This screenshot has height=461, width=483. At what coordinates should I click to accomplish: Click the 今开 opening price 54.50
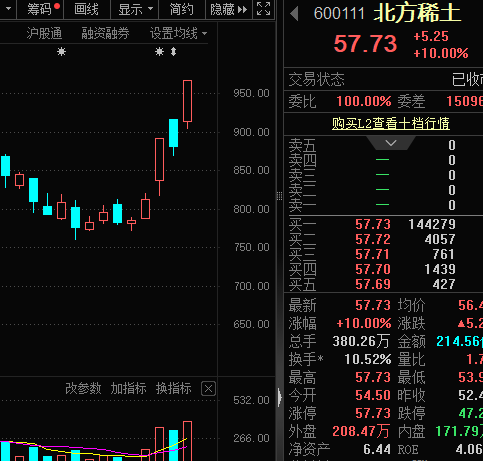coord(373,395)
